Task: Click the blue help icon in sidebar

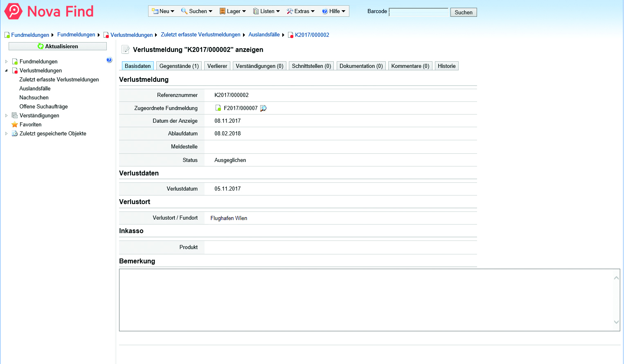Action: [109, 60]
